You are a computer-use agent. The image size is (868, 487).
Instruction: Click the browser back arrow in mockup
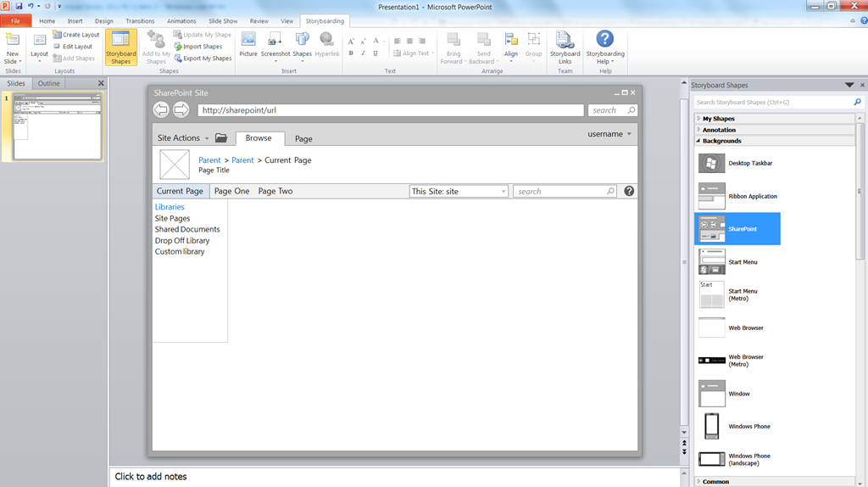click(161, 109)
